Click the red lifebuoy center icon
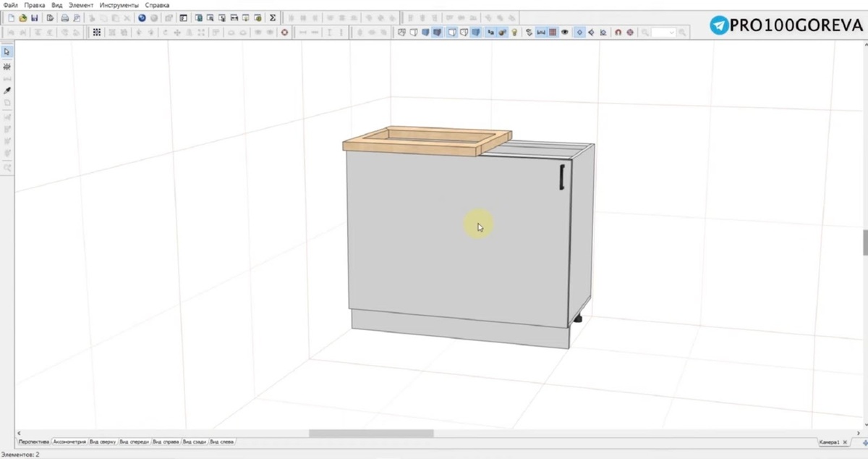The height and width of the screenshot is (459, 868). pyautogui.click(x=284, y=33)
